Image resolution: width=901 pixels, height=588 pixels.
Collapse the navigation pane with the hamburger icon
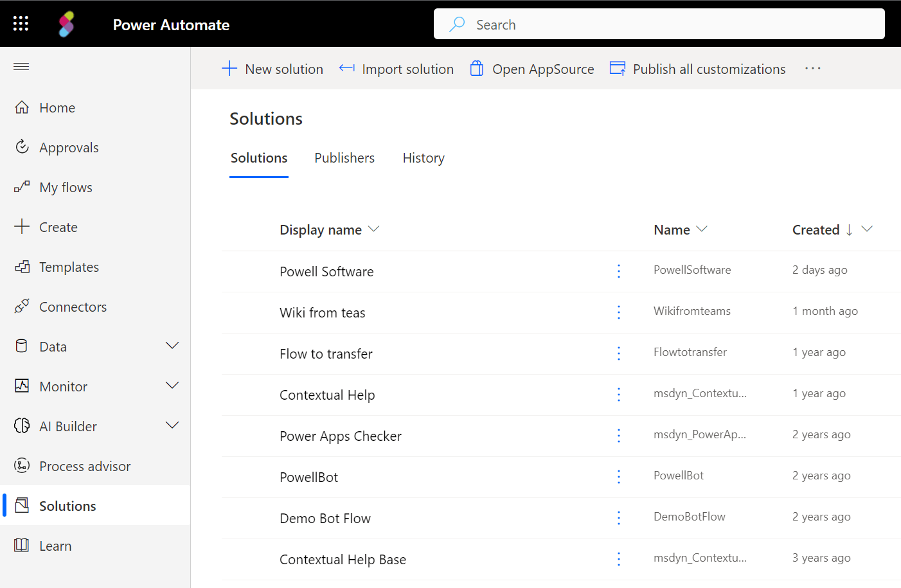pyautogui.click(x=21, y=66)
